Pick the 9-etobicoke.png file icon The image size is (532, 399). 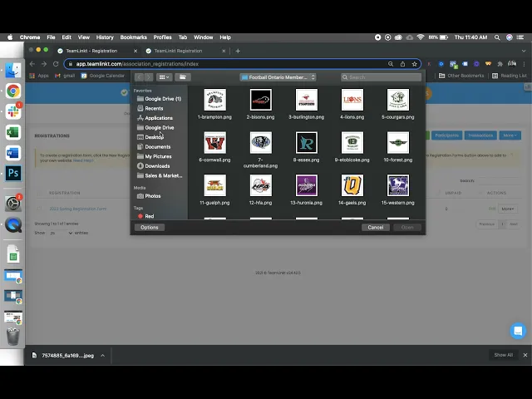coord(352,142)
